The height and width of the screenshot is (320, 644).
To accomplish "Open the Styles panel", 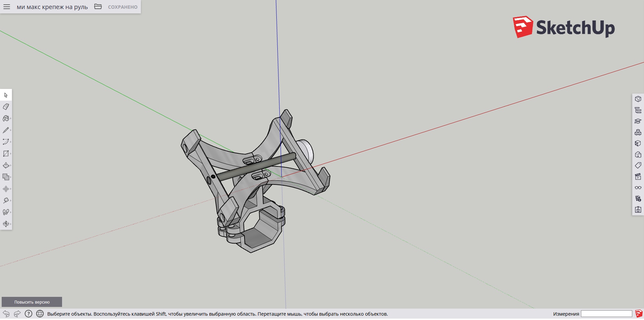I will tap(638, 154).
